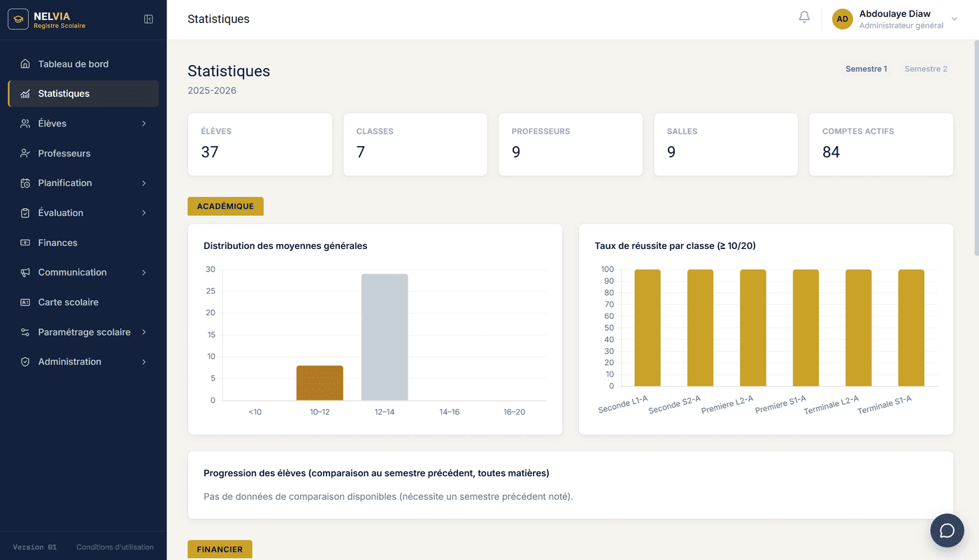979x560 pixels.
Task: Click the 12–14 grey bar
Action: [x=385, y=337]
